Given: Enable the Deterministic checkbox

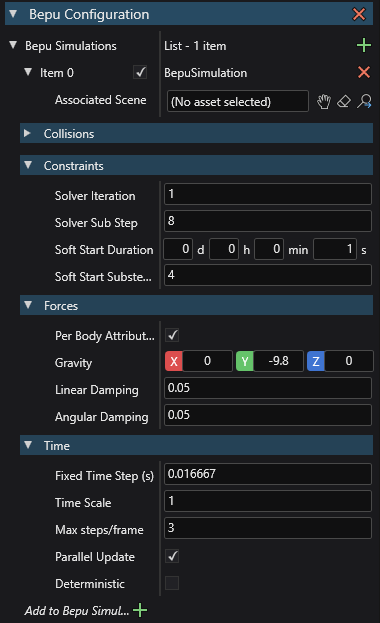Looking at the screenshot, I should coord(172,583).
